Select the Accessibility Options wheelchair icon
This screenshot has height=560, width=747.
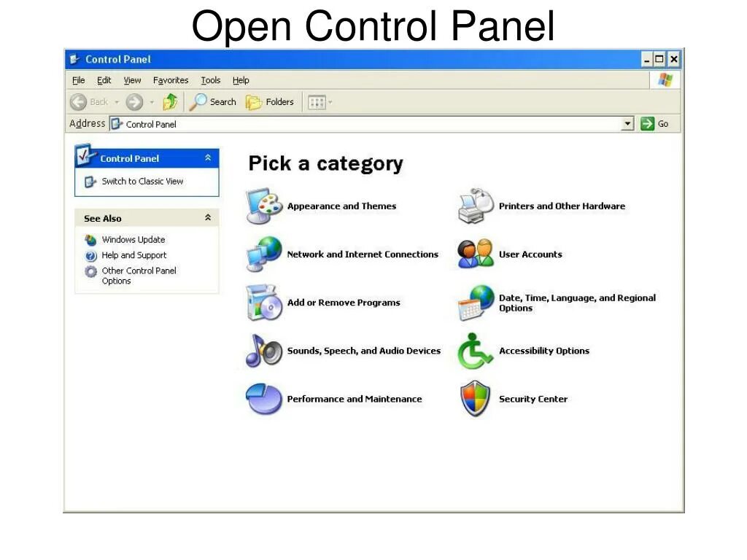475,351
